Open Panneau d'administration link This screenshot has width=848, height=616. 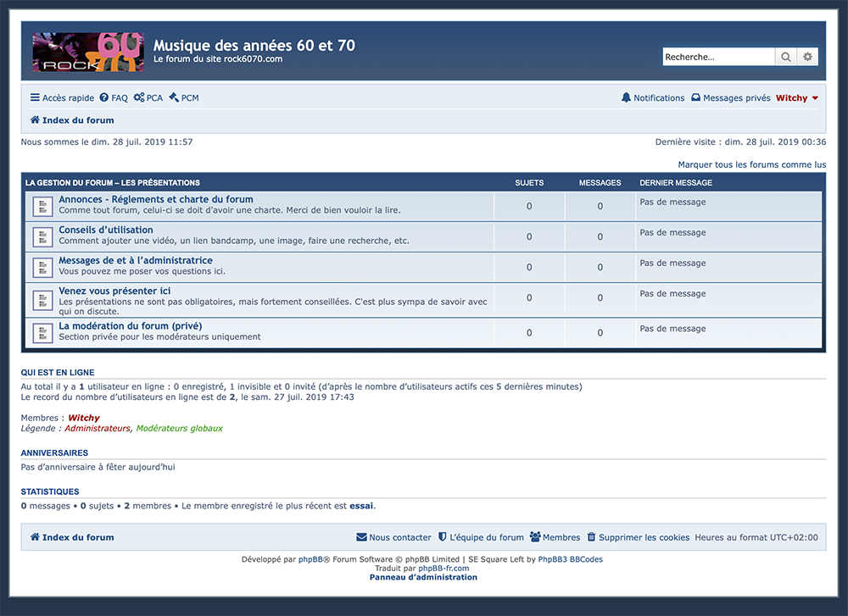[x=423, y=577]
